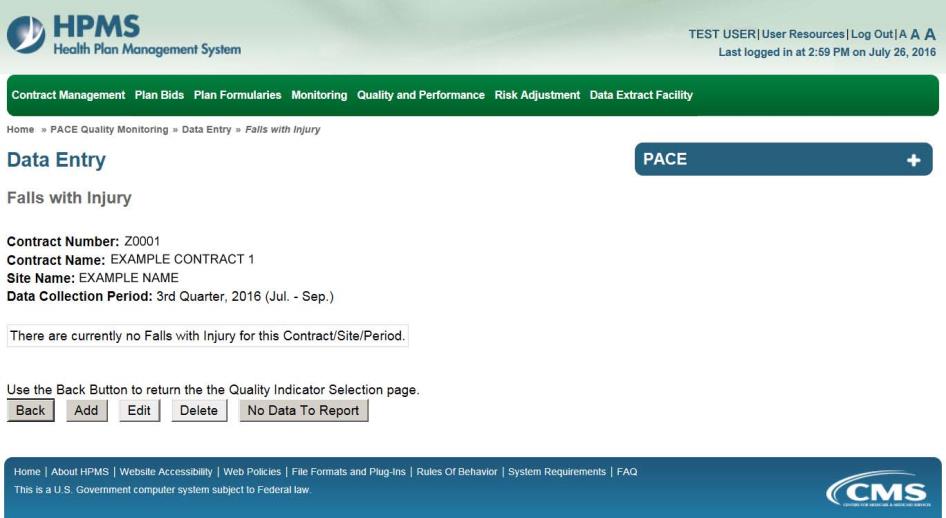Image resolution: width=946 pixels, height=518 pixels.
Task: Open User Resources link
Action: point(803,34)
